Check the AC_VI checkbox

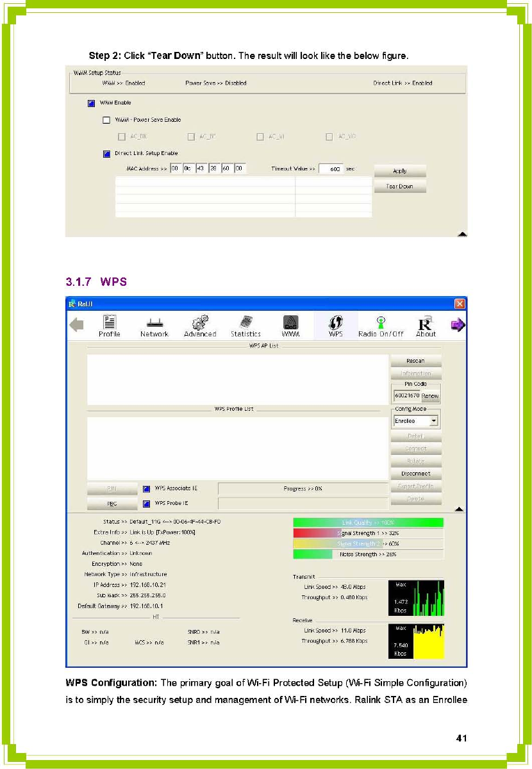[x=260, y=136]
